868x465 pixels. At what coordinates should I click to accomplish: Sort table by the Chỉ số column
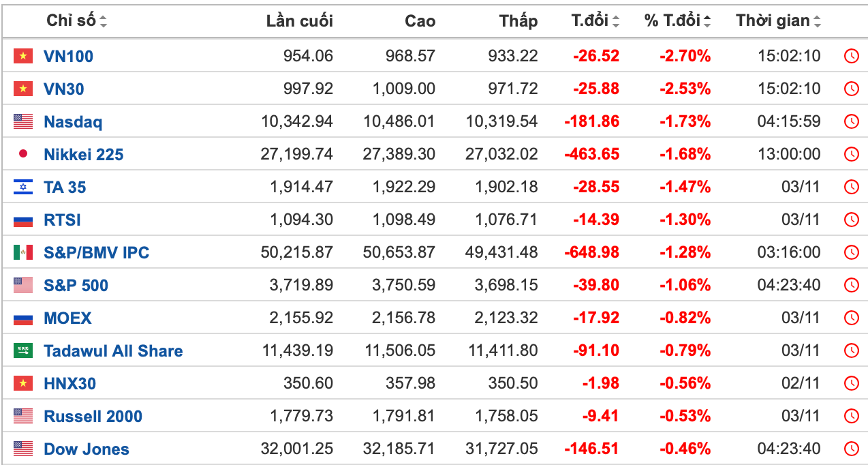76,21
